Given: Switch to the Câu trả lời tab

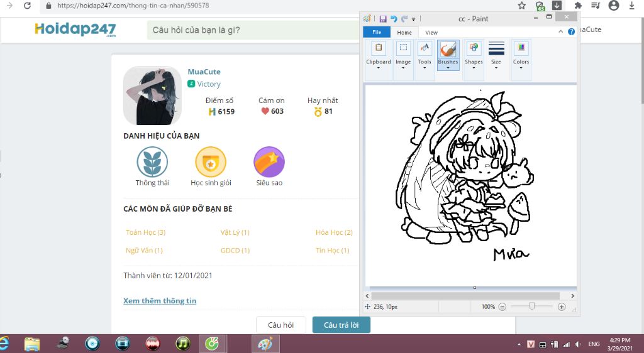Looking at the screenshot, I should pyautogui.click(x=341, y=325).
